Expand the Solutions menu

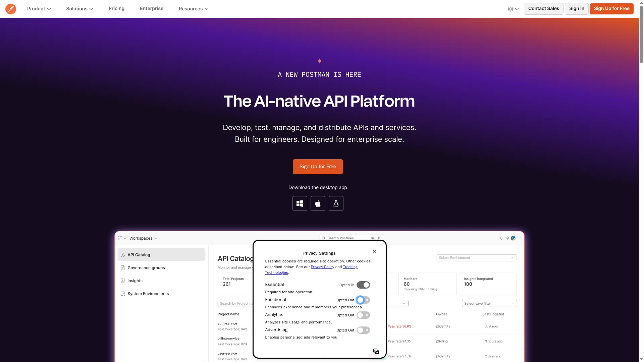click(x=79, y=9)
